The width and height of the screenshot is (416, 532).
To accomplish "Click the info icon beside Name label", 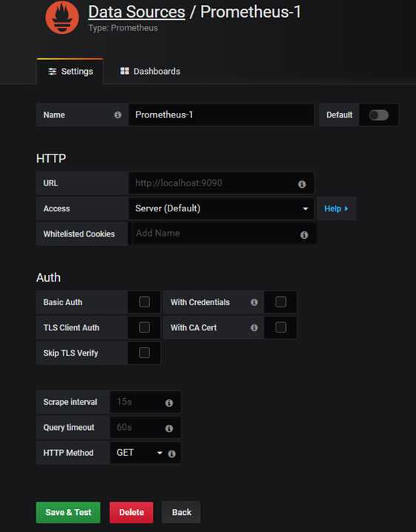I will click(x=117, y=115).
